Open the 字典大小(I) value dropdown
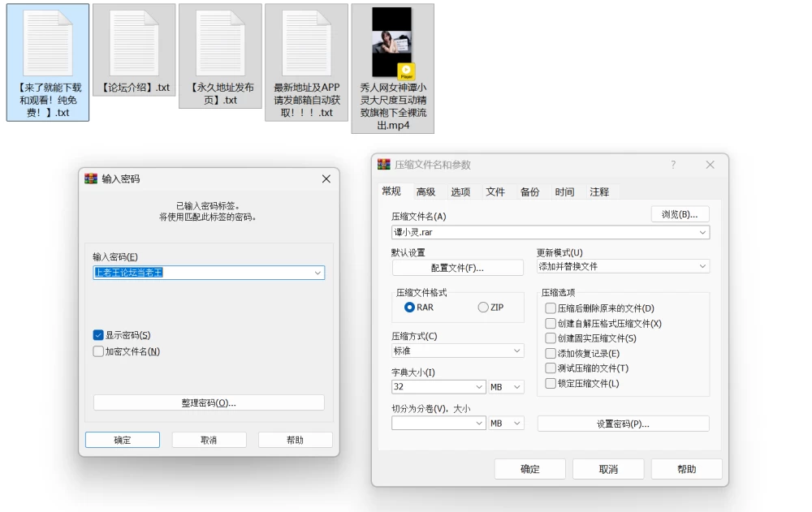 point(478,387)
